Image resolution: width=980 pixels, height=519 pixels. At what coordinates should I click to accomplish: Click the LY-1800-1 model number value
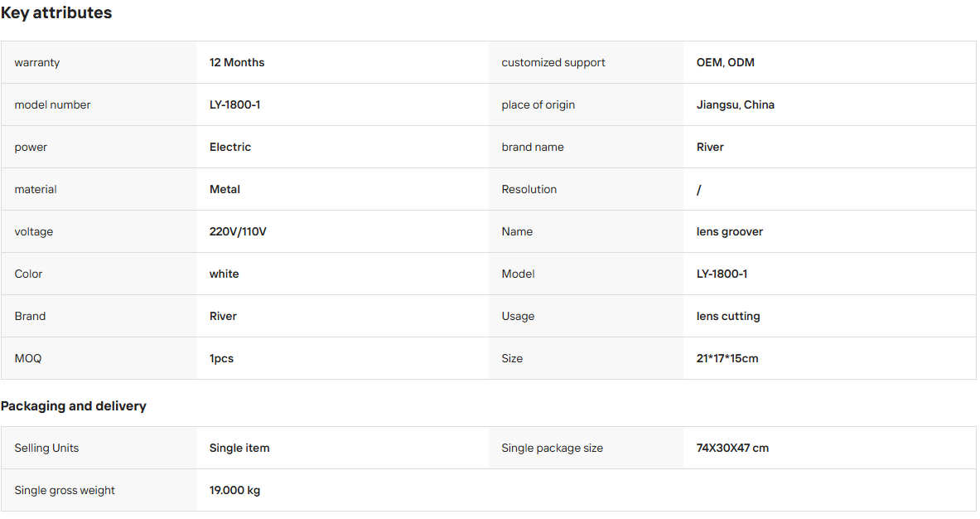235,105
